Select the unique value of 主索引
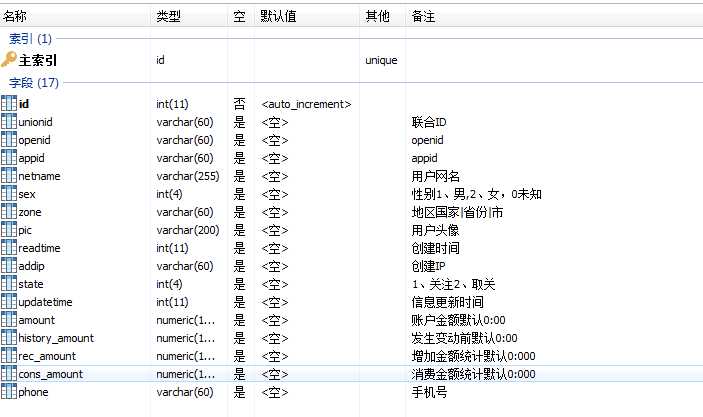Viewport: 703px width, 417px height. click(x=381, y=60)
